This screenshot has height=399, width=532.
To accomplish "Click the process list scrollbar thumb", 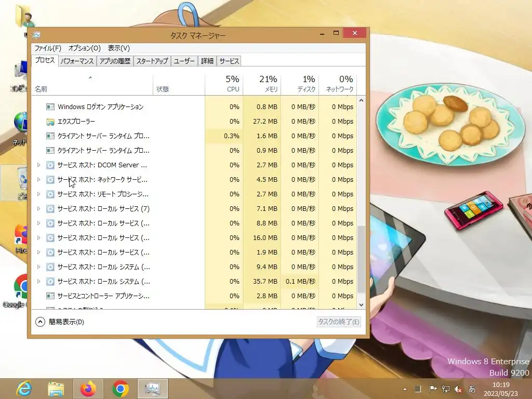I will pyautogui.click(x=362, y=260).
